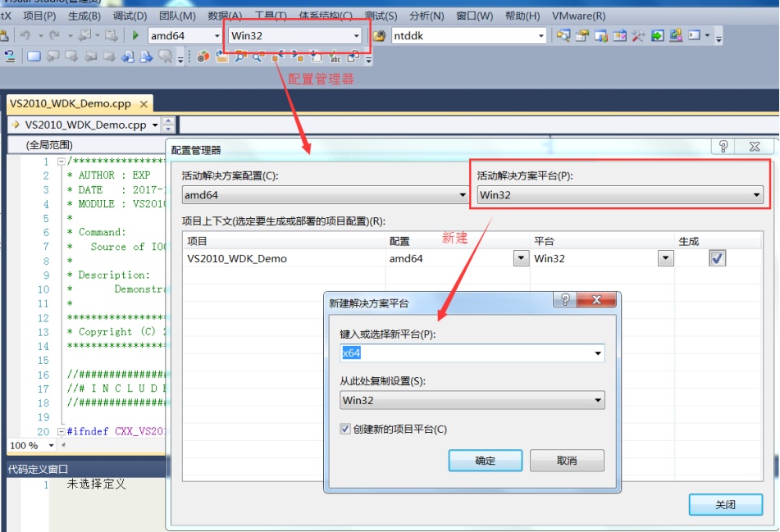Open the Extension Manager icon
The height and width of the screenshot is (532, 780).
pos(676,35)
